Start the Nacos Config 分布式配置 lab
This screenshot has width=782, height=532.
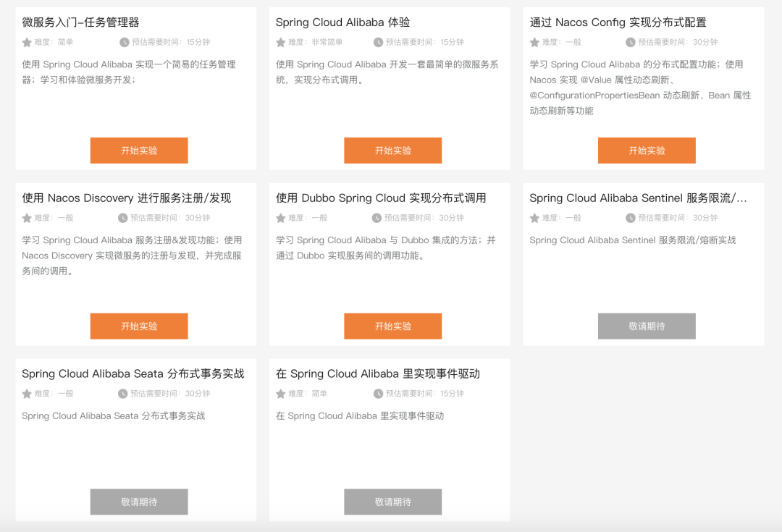[647, 151]
